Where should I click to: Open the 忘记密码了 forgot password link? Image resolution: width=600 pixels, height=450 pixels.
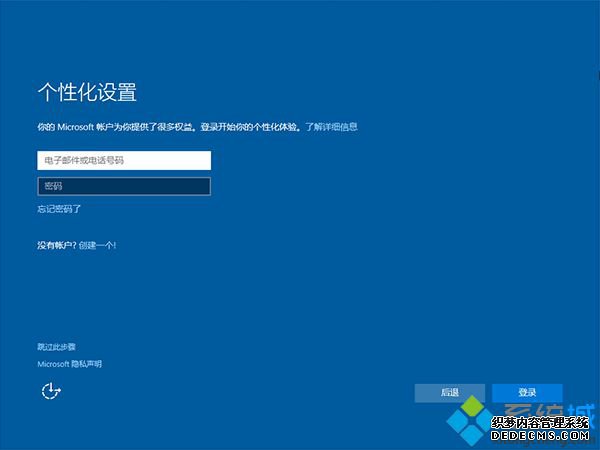59,209
